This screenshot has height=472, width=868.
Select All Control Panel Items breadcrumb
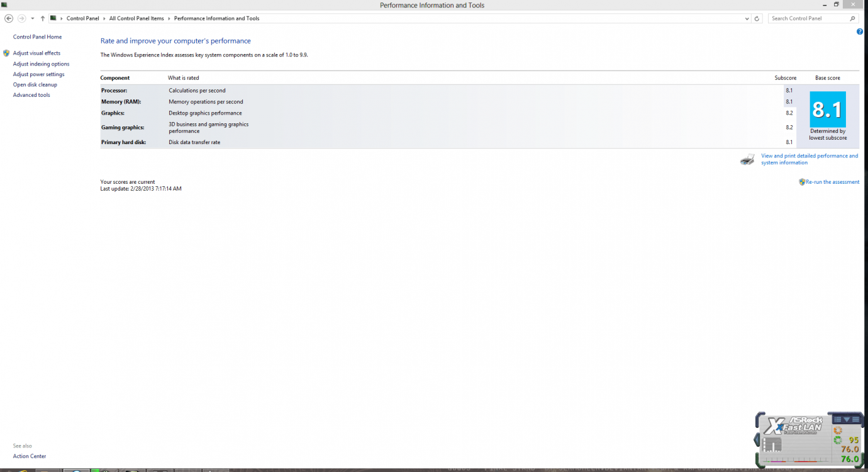pos(136,18)
